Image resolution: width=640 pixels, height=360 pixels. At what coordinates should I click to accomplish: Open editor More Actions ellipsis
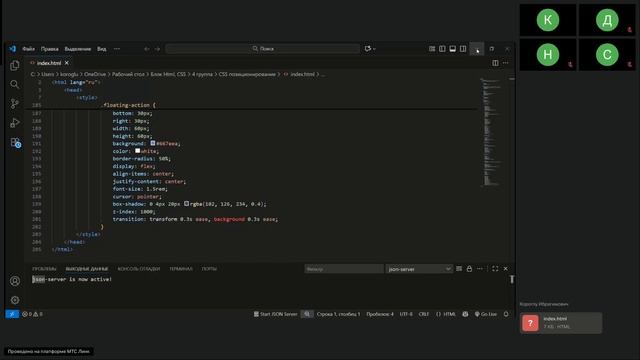(x=506, y=63)
